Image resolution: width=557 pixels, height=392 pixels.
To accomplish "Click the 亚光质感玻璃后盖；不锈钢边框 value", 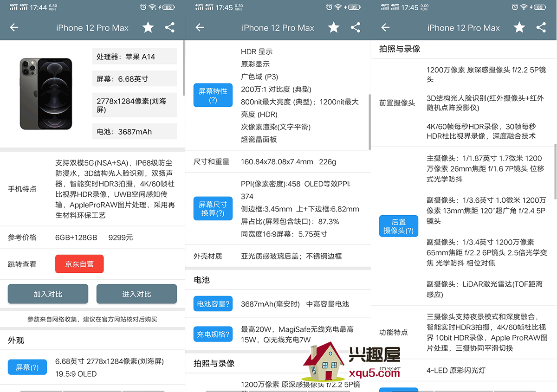I will (x=291, y=256).
